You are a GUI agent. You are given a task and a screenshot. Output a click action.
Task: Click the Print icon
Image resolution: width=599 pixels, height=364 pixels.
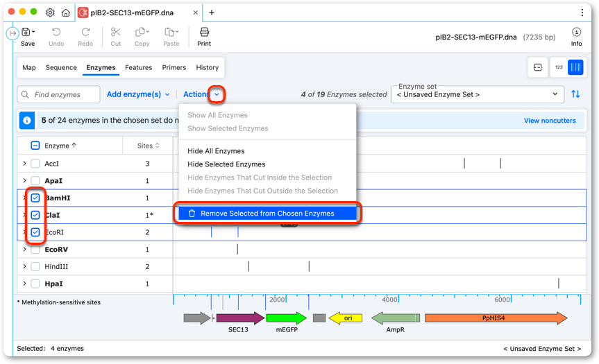point(204,32)
